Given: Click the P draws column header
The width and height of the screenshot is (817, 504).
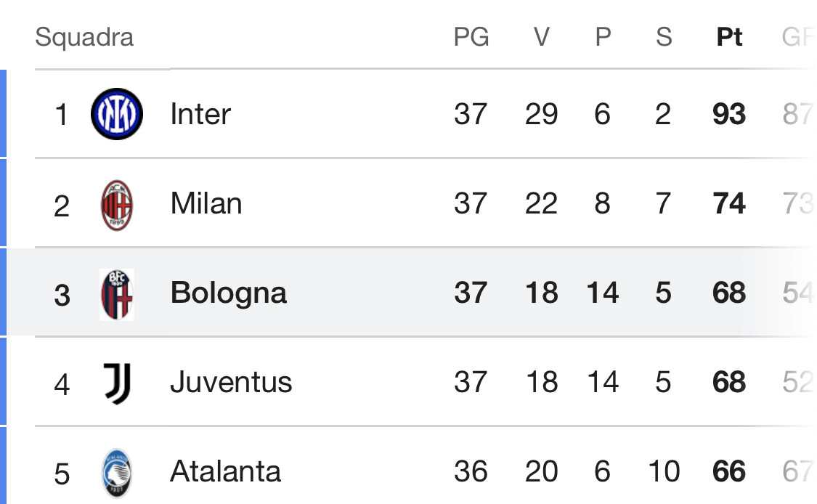Looking at the screenshot, I should [603, 37].
